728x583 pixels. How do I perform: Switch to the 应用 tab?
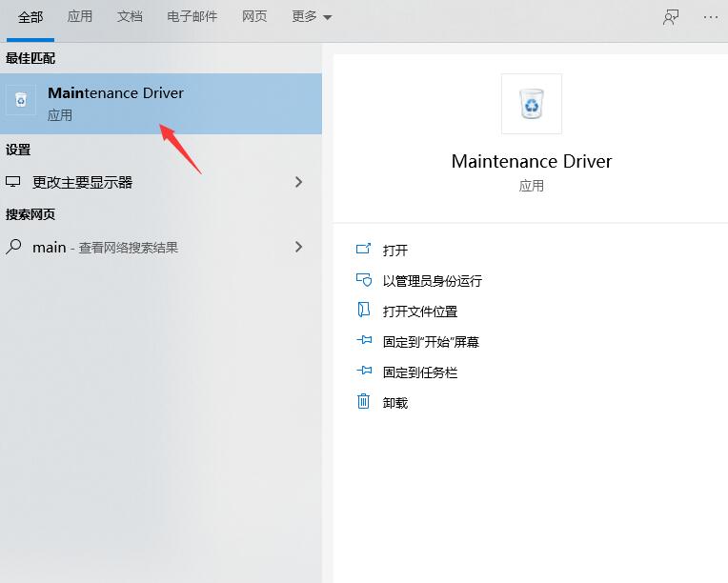80,17
